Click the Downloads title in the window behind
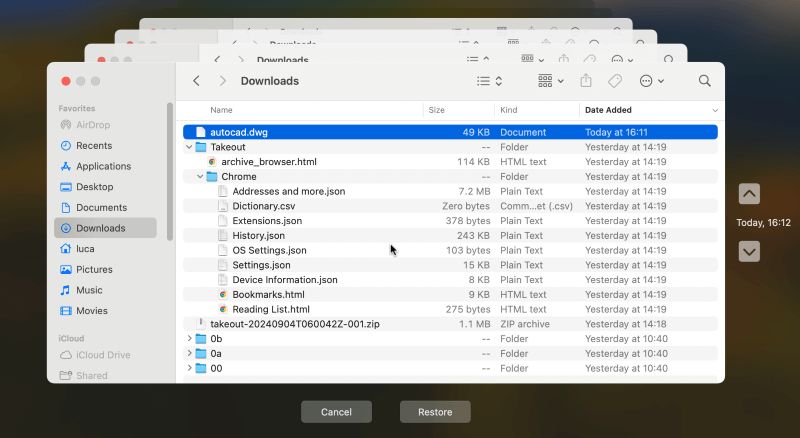The image size is (800, 438). click(282, 60)
